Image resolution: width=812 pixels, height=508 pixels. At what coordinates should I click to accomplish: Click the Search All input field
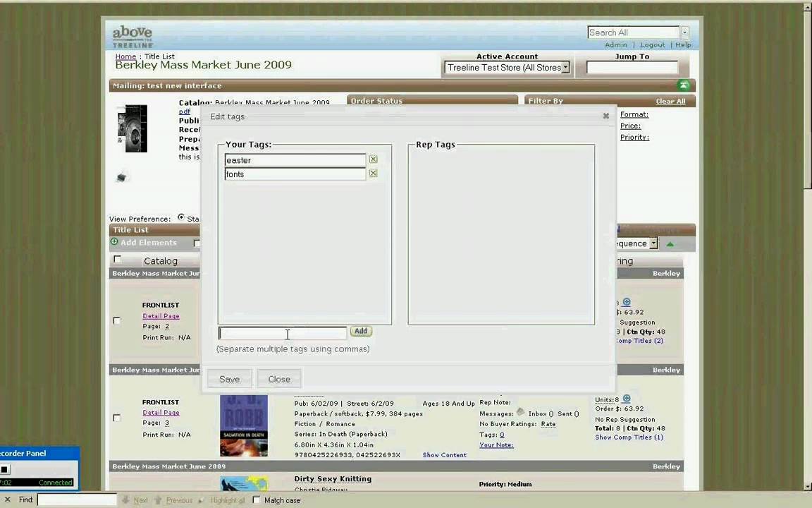pos(634,32)
